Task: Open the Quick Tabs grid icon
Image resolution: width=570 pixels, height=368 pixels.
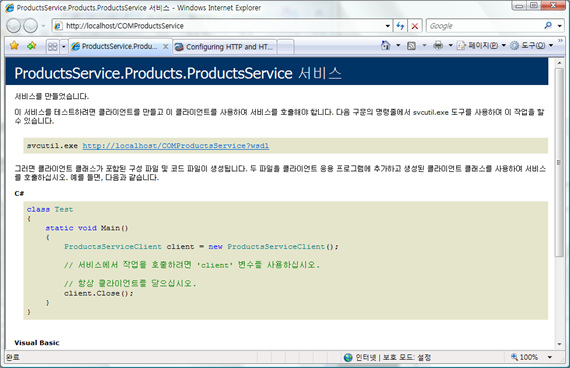Action: (x=53, y=47)
